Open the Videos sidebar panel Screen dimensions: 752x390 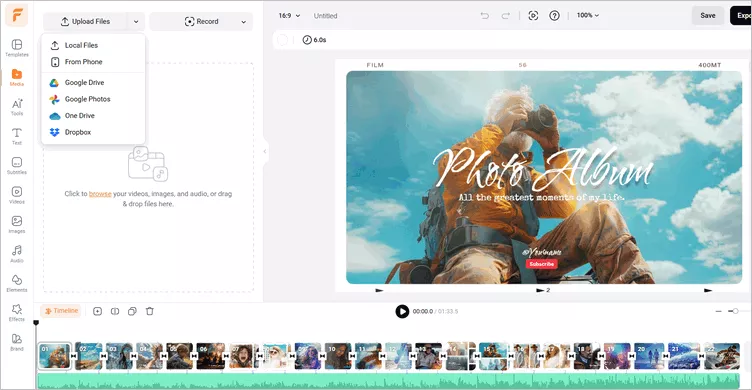tap(17, 195)
